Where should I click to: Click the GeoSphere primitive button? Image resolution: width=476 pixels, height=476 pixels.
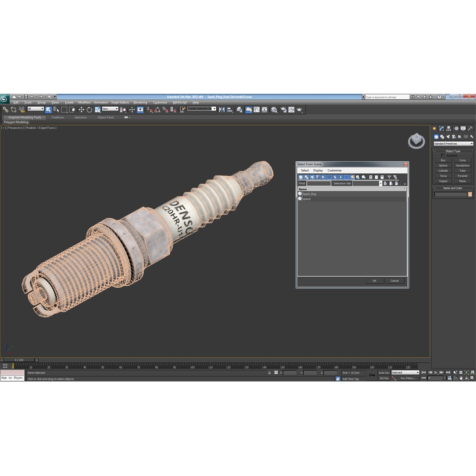[462, 165]
